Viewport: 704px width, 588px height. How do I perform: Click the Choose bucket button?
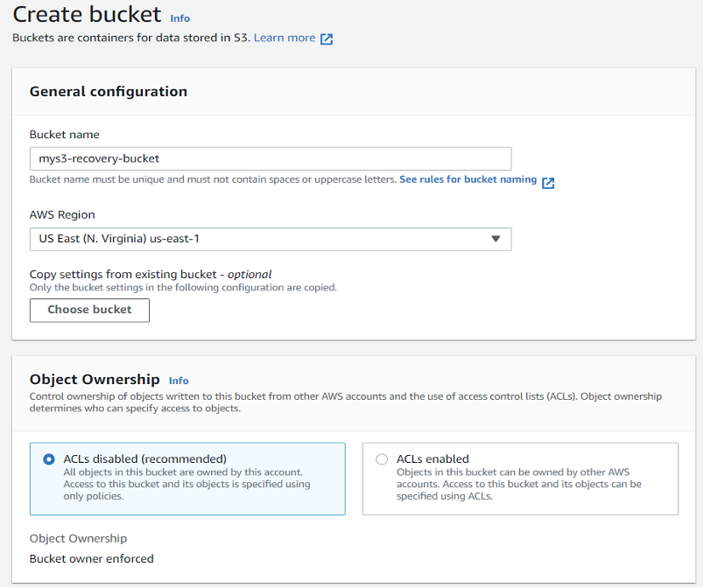tap(89, 310)
